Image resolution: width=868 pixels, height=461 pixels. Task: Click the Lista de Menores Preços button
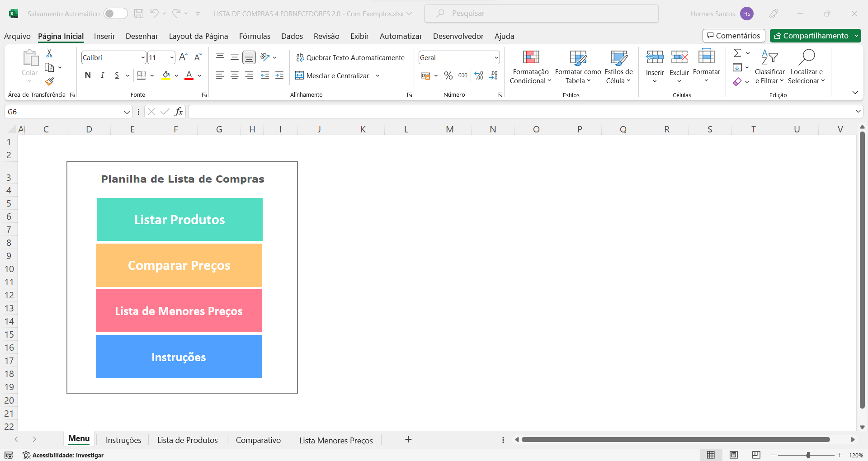[x=179, y=311]
